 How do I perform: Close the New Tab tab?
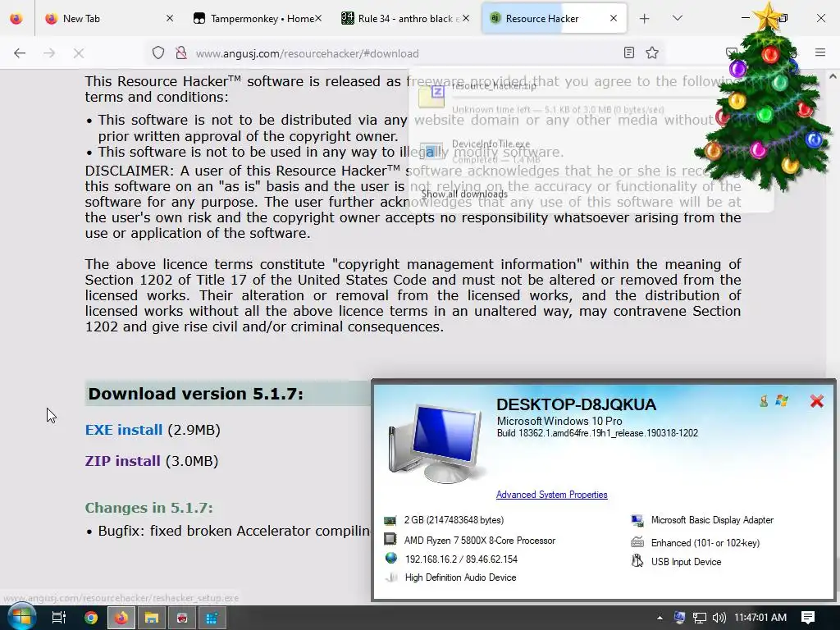[x=170, y=18]
